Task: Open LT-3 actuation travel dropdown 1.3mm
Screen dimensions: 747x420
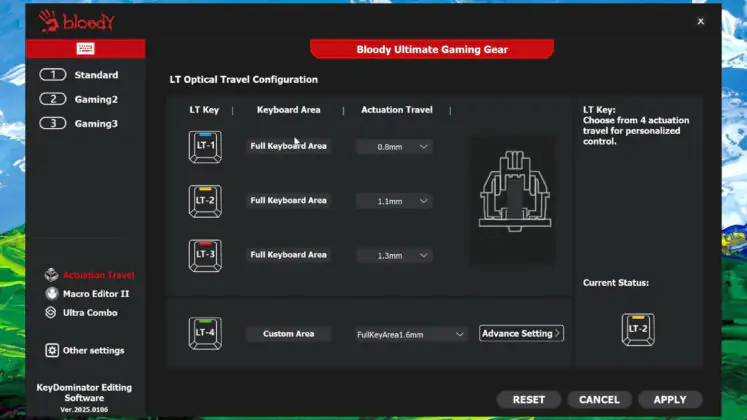Action: pos(394,255)
